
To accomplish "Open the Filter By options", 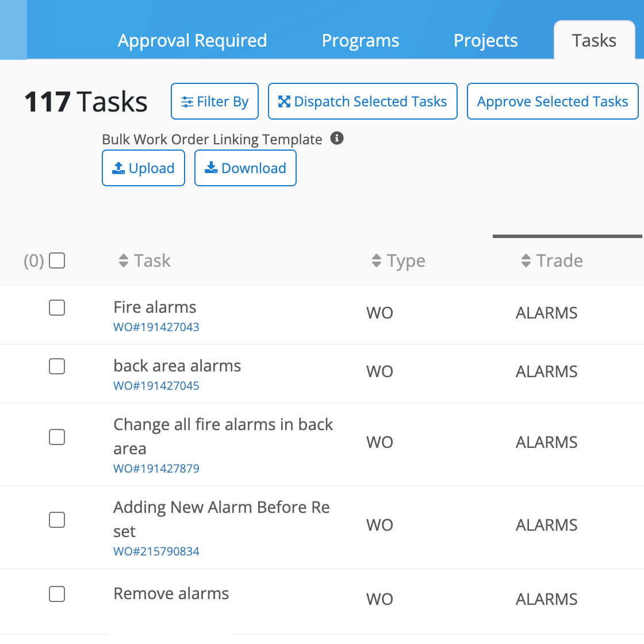I will pos(215,101).
